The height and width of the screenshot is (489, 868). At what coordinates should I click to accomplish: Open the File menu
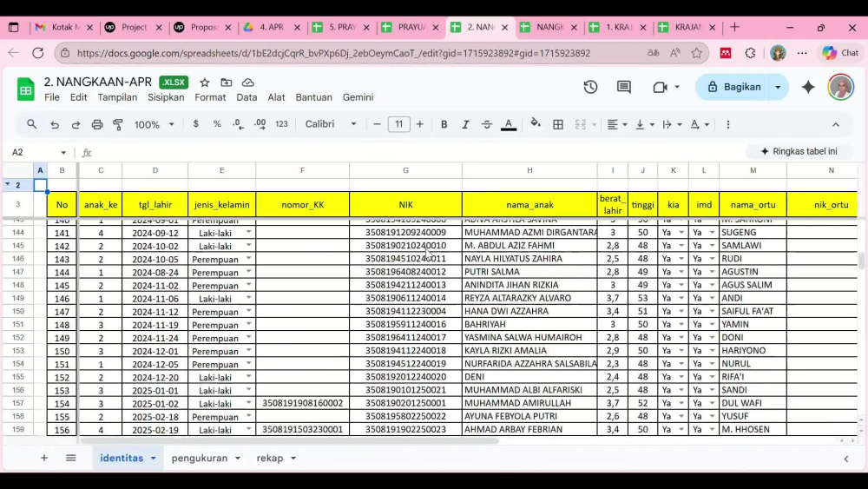pos(52,97)
